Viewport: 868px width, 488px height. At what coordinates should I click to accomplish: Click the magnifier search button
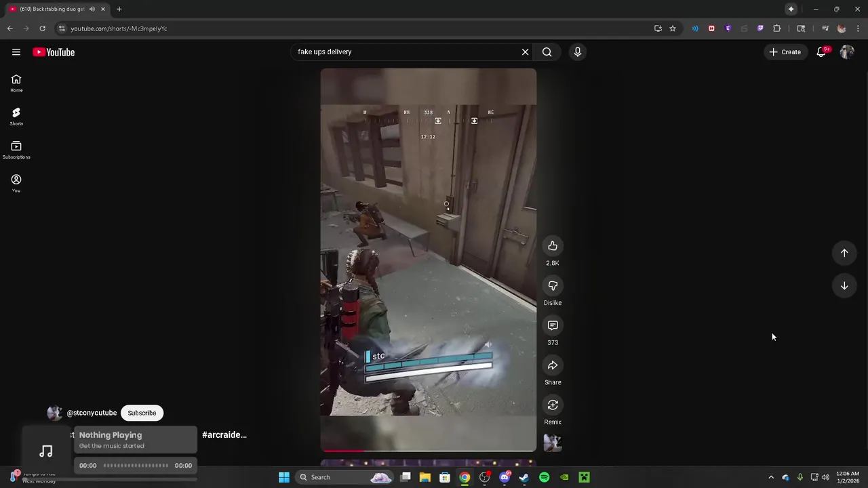tap(547, 52)
